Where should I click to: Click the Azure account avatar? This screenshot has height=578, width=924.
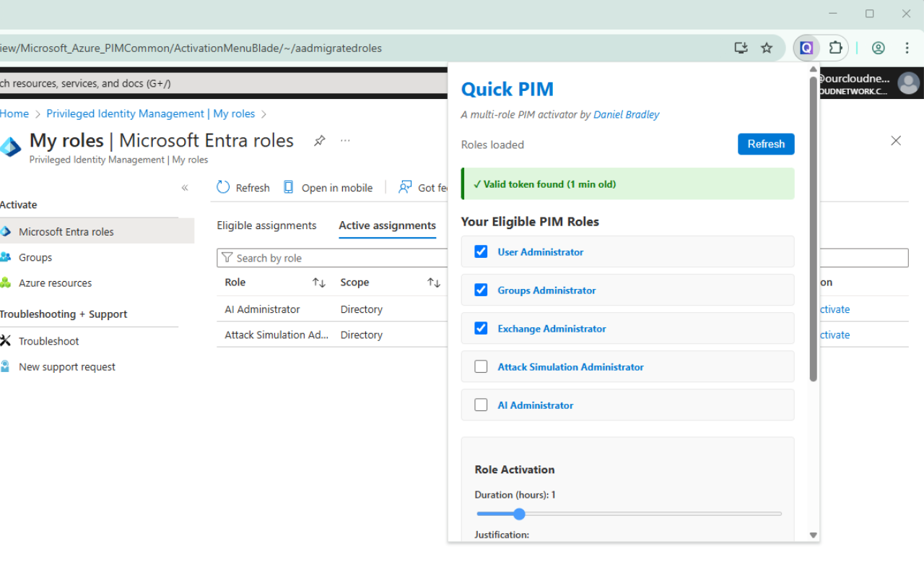pos(908,83)
